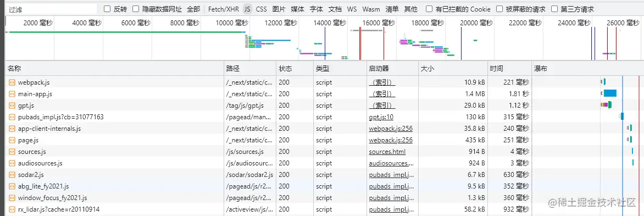Image resolution: width=644 pixels, height=216 pixels.
Task: Click the 1.4 MB size cell
Action: click(475, 94)
